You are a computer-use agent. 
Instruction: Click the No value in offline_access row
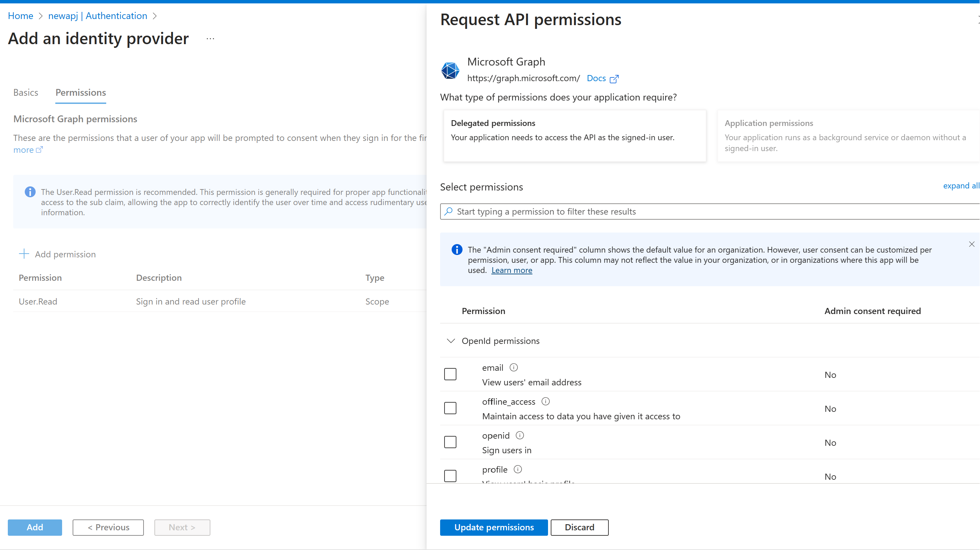(x=830, y=409)
